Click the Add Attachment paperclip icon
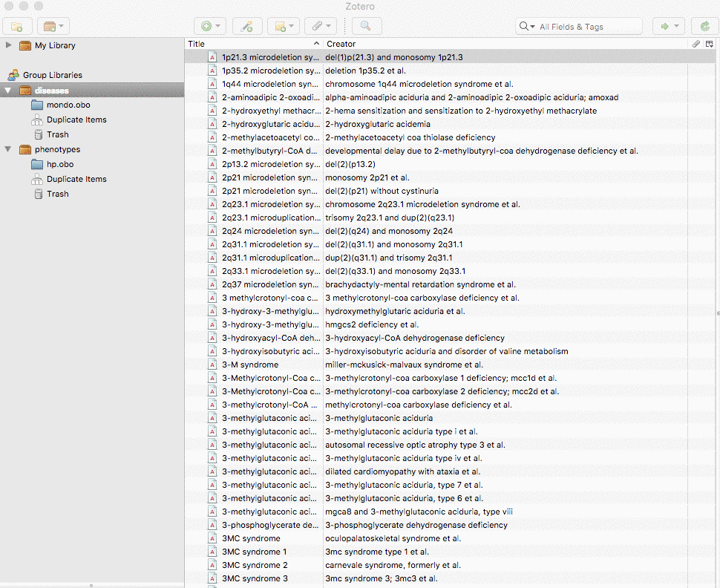Screen dimensions: 720x588 pyautogui.click(x=319, y=26)
